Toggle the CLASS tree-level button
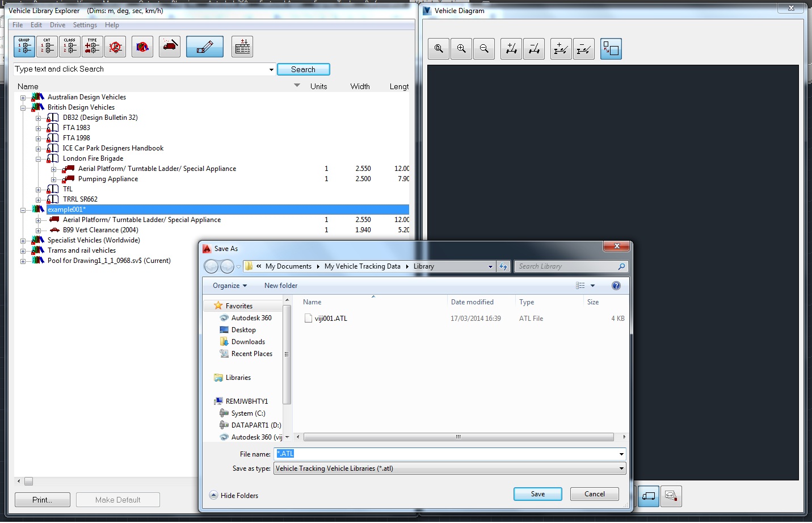This screenshot has width=812, height=523. click(70, 47)
